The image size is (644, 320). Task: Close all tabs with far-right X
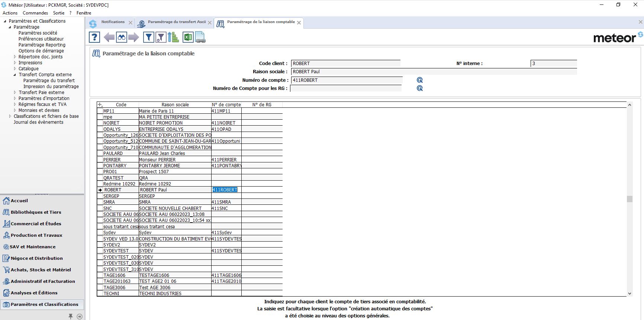click(x=640, y=22)
